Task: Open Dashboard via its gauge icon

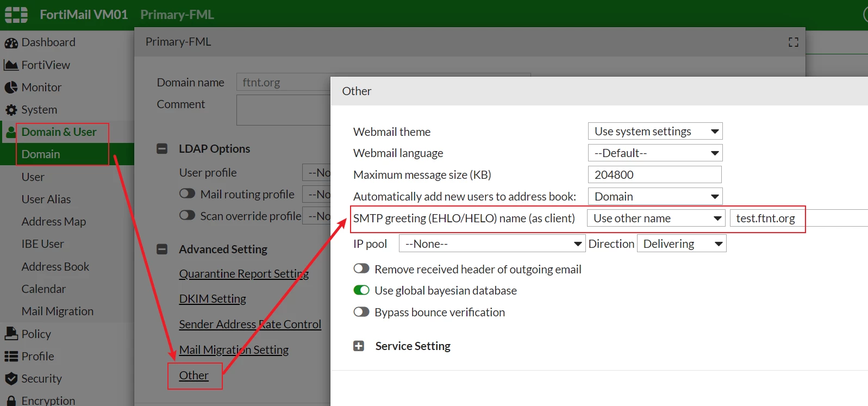Action: tap(11, 43)
